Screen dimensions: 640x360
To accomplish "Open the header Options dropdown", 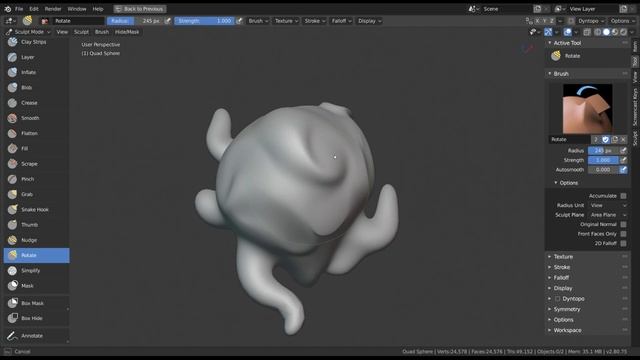I will 622,21.
